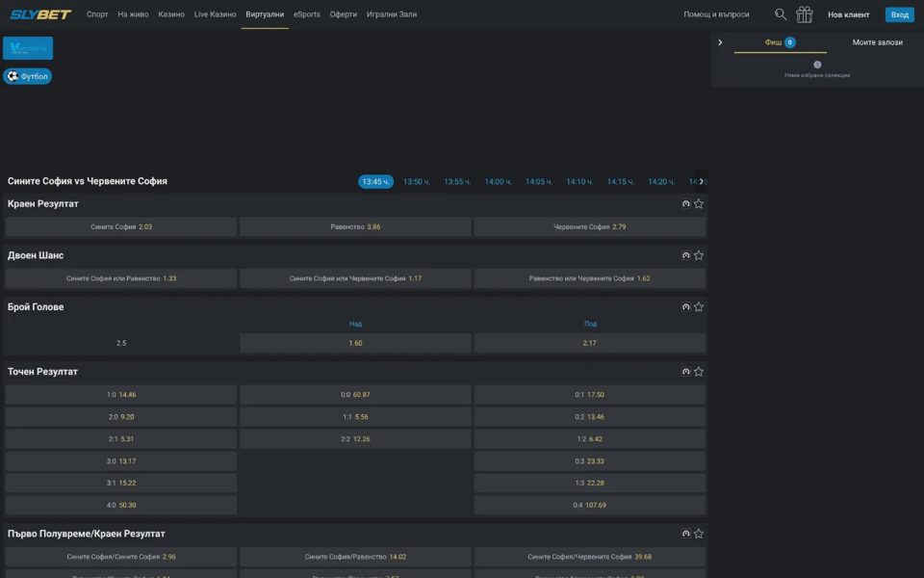Open the Казино menu item

(171, 14)
